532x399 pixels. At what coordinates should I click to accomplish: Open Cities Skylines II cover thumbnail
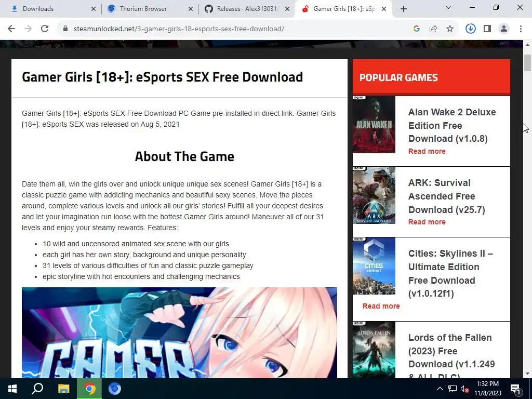point(374,265)
